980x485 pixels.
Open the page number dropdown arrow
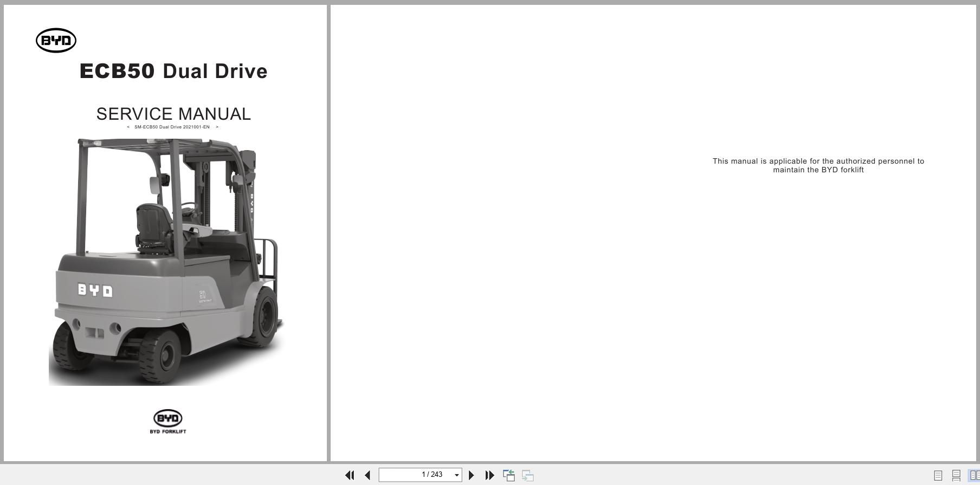tap(456, 475)
